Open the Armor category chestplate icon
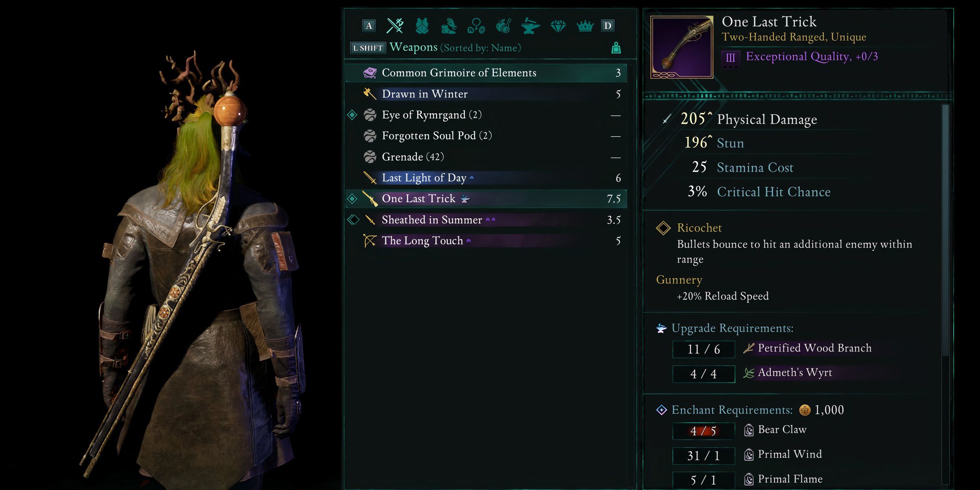The height and width of the screenshot is (490, 980). click(x=422, y=26)
